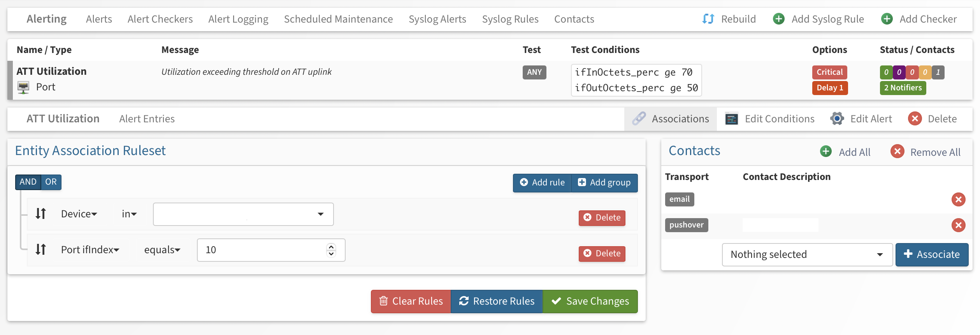The width and height of the screenshot is (980, 335).
Task: Click the Critical severity badge
Action: pyautogui.click(x=829, y=72)
